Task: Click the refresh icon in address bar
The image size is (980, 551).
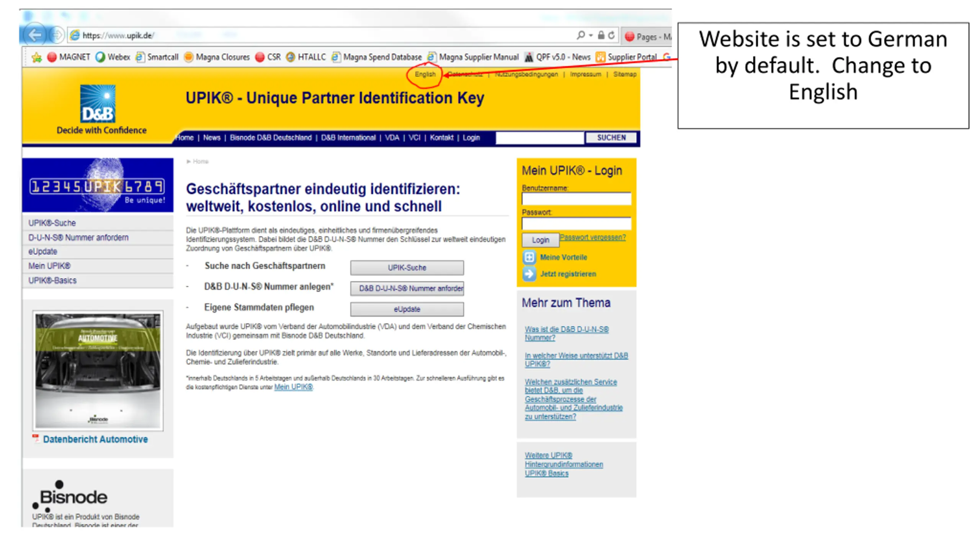Action: click(x=611, y=35)
